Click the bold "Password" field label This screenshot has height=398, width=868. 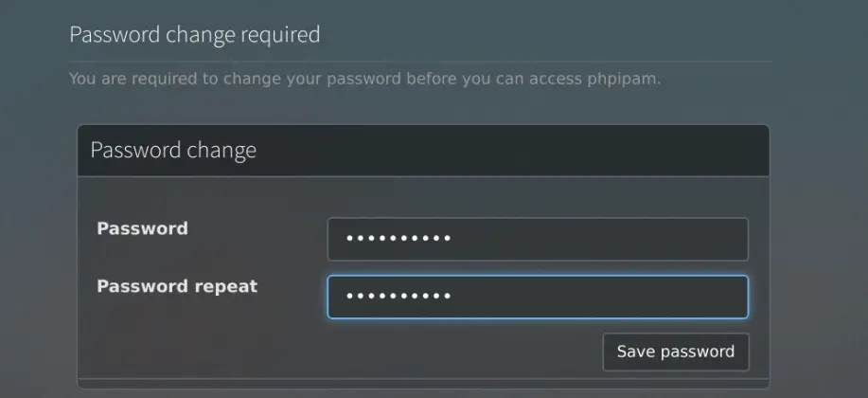tap(142, 228)
